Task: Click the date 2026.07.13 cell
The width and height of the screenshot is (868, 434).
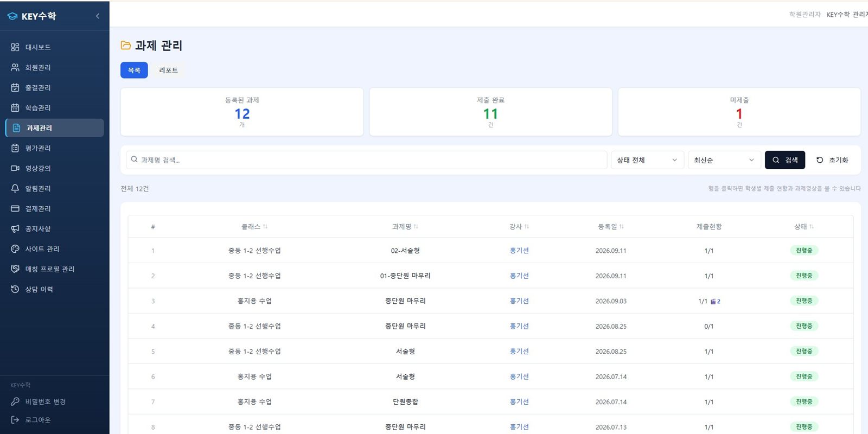Action: [x=611, y=427]
